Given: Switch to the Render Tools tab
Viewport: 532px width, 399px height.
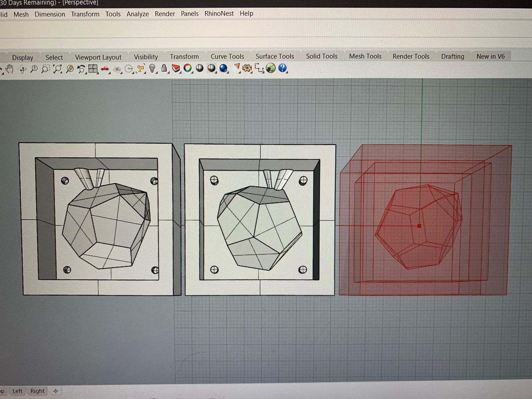Looking at the screenshot, I should tap(411, 57).
